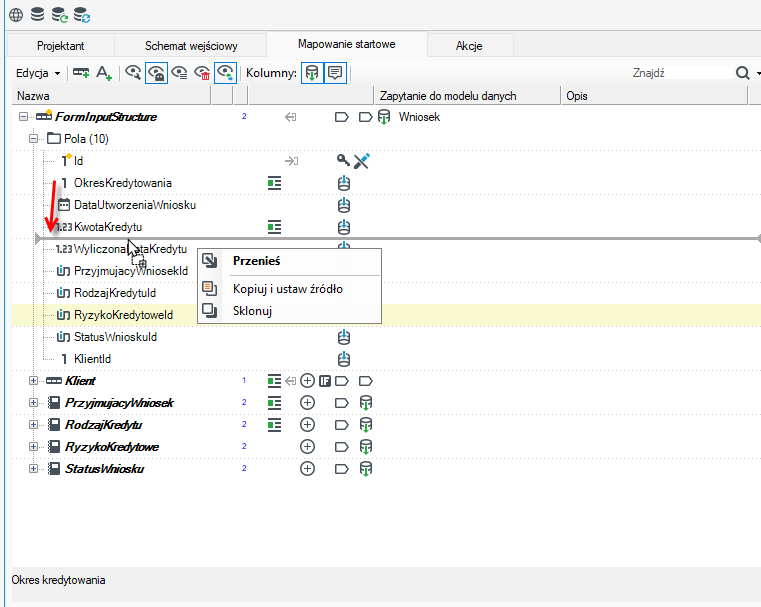Toggle the eye with wrench view icon
Screen dimensions: 761x607
click(x=133, y=73)
